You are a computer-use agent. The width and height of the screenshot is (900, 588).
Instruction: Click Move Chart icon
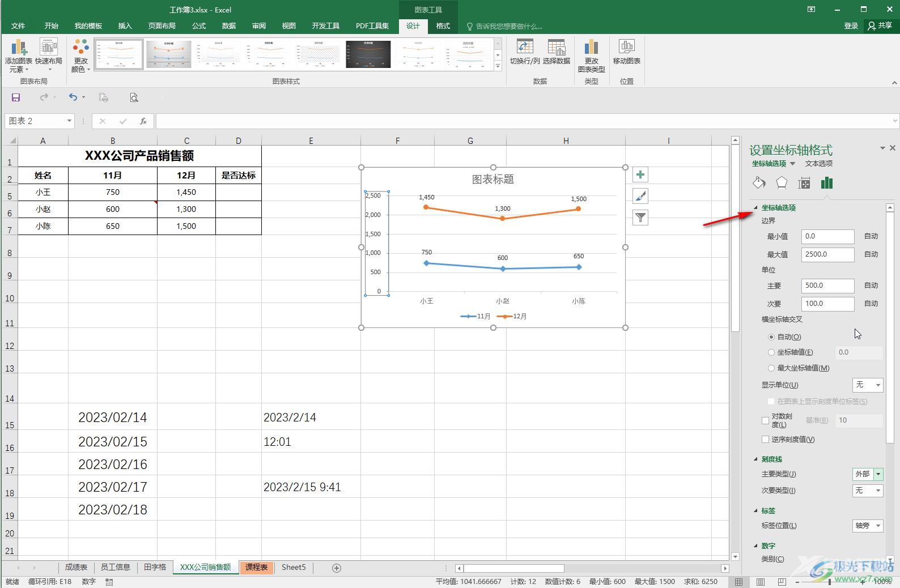pyautogui.click(x=626, y=52)
